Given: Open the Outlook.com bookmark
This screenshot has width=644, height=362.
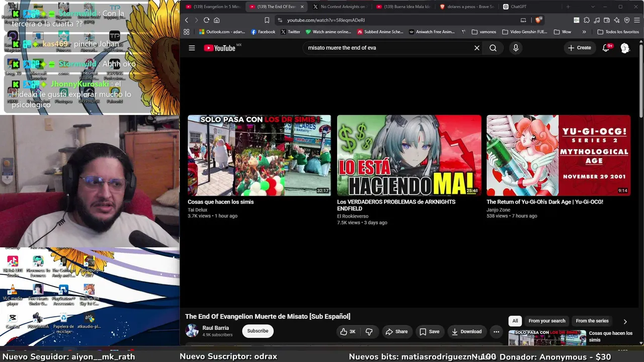Looking at the screenshot, I should pos(222,32).
